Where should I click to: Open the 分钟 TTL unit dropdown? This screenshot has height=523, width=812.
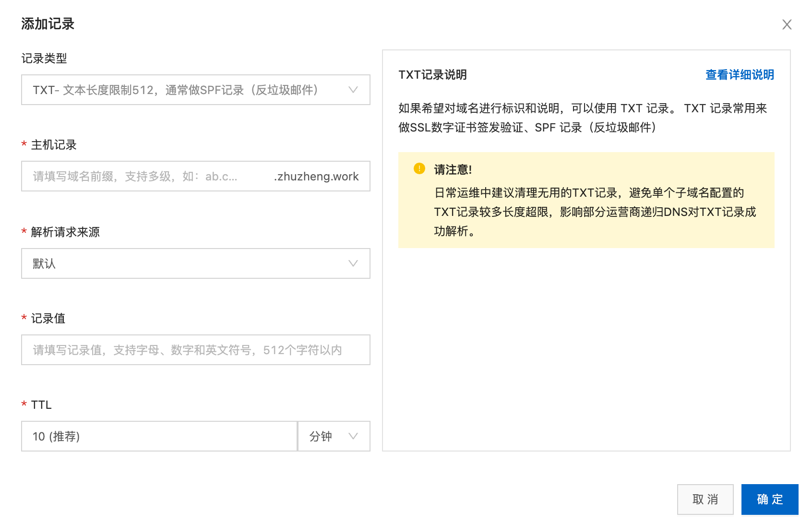326,436
